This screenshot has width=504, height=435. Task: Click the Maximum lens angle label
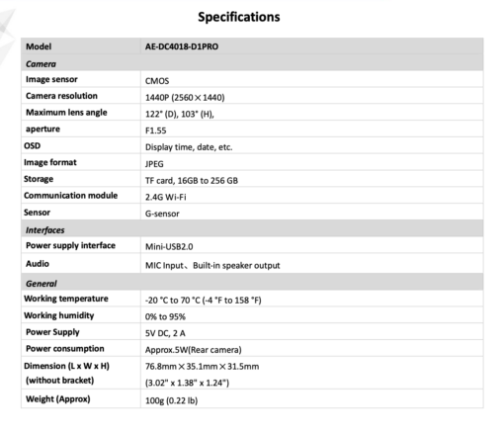(66, 113)
